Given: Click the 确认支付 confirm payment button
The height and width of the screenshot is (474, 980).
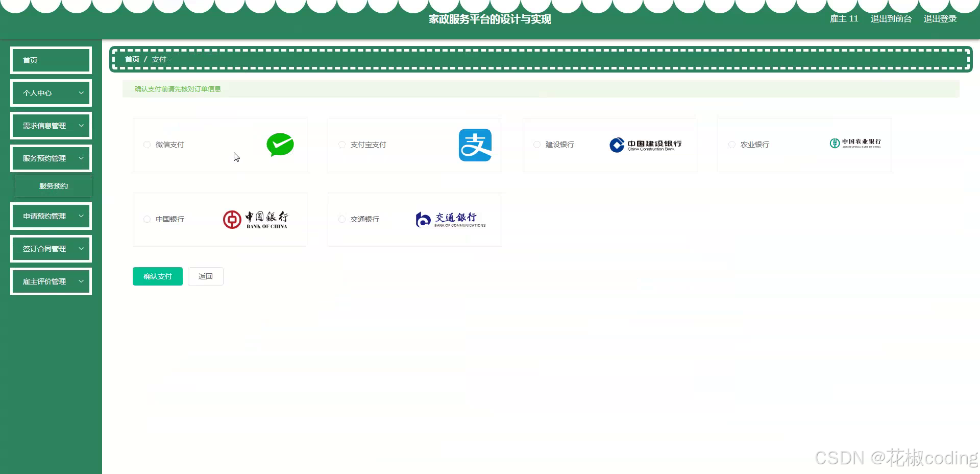Looking at the screenshot, I should tap(157, 276).
